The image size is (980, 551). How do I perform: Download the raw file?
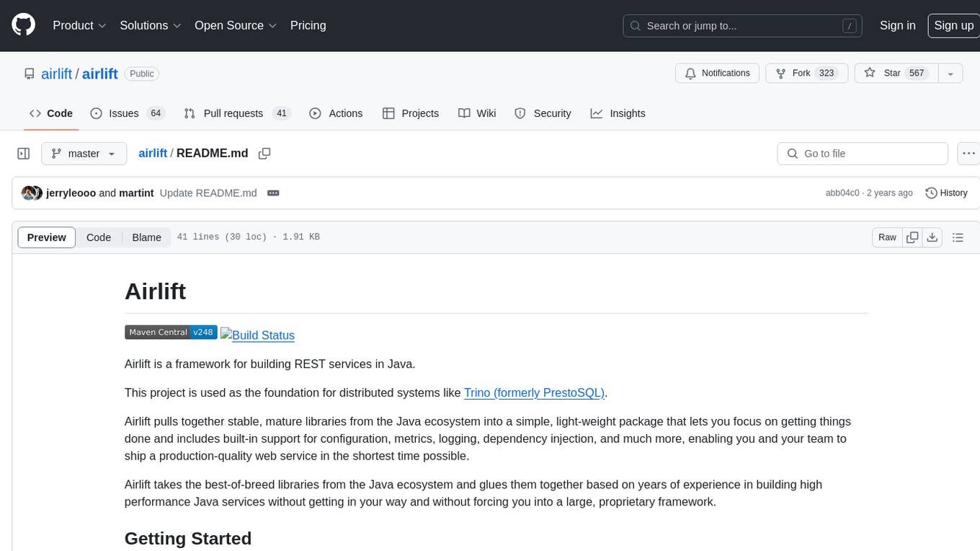tap(932, 237)
